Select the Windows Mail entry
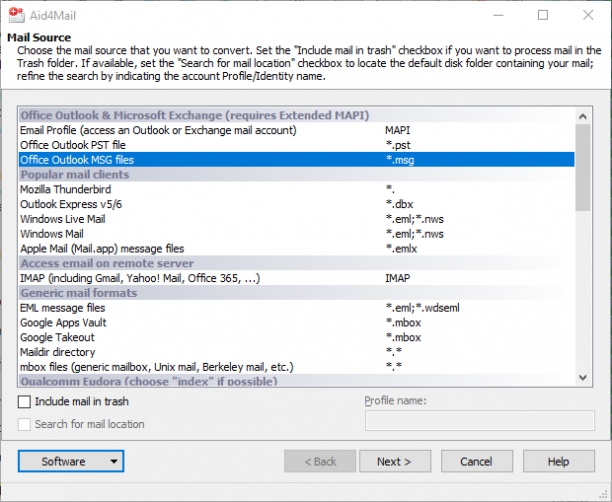Image resolution: width=612 pixels, height=502 pixels. (x=297, y=234)
